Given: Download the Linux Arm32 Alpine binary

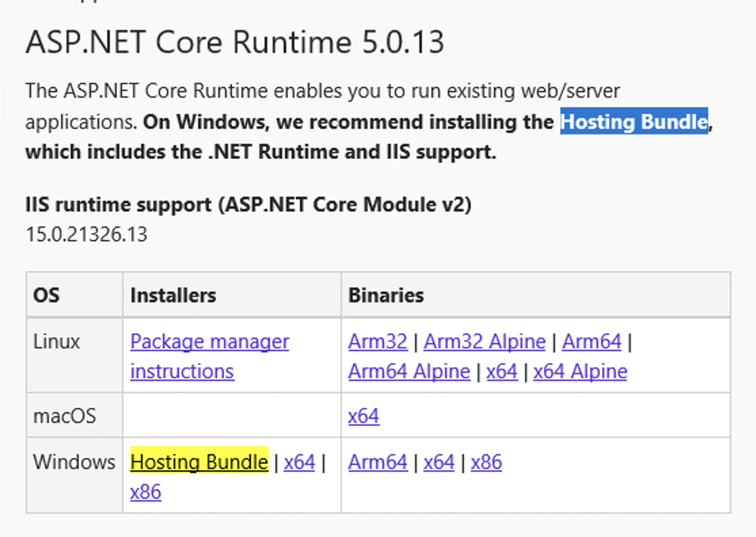Looking at the screenshot, I should coord(485,342).
